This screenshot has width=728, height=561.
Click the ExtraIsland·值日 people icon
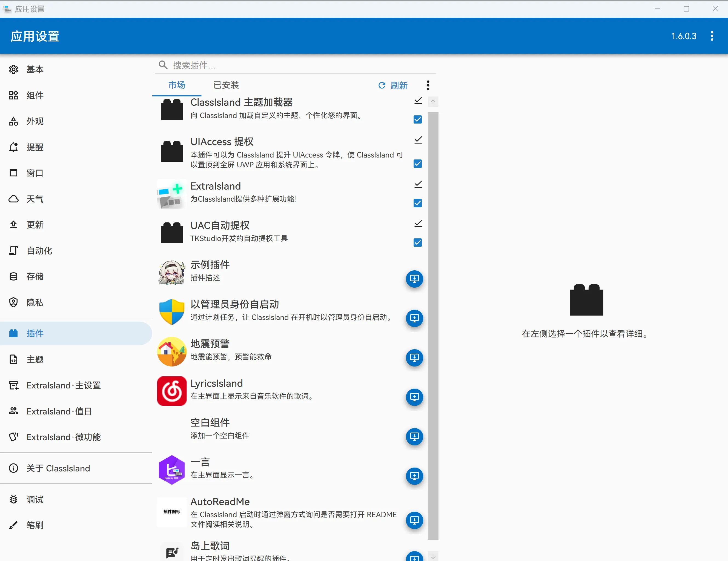point(13,411)
